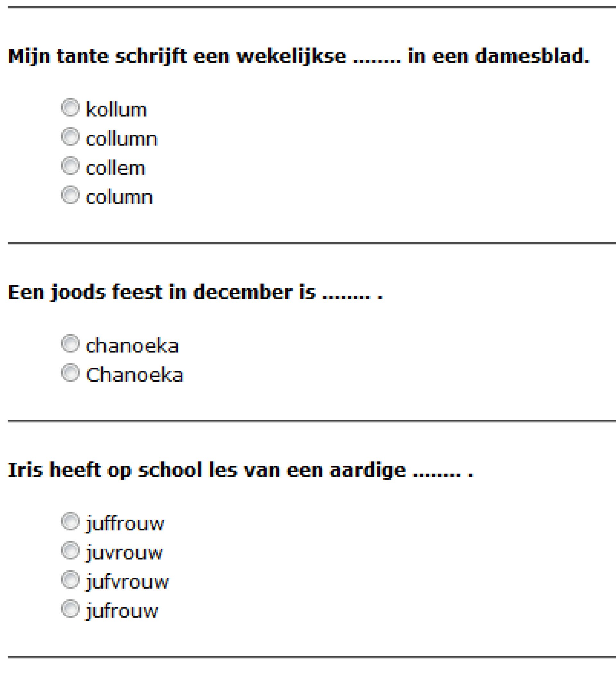
Task: Click the joods feest in december question
Action: (195, 292)
